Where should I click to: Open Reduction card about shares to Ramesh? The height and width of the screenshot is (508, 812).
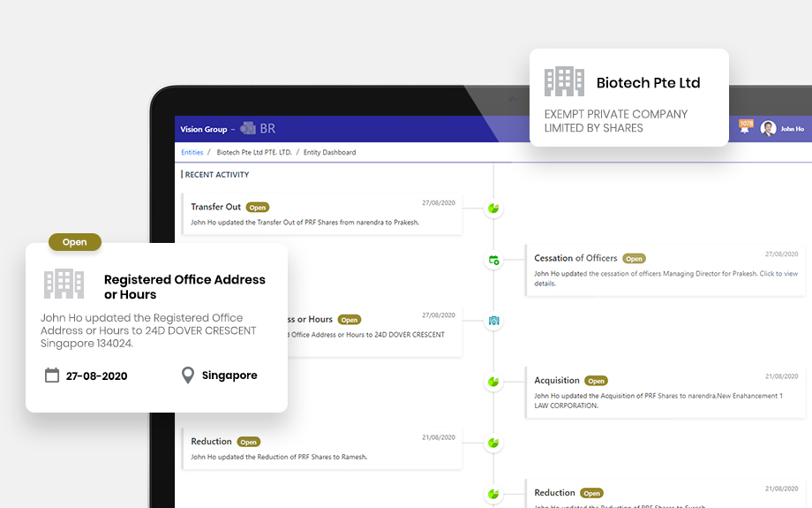322,449
